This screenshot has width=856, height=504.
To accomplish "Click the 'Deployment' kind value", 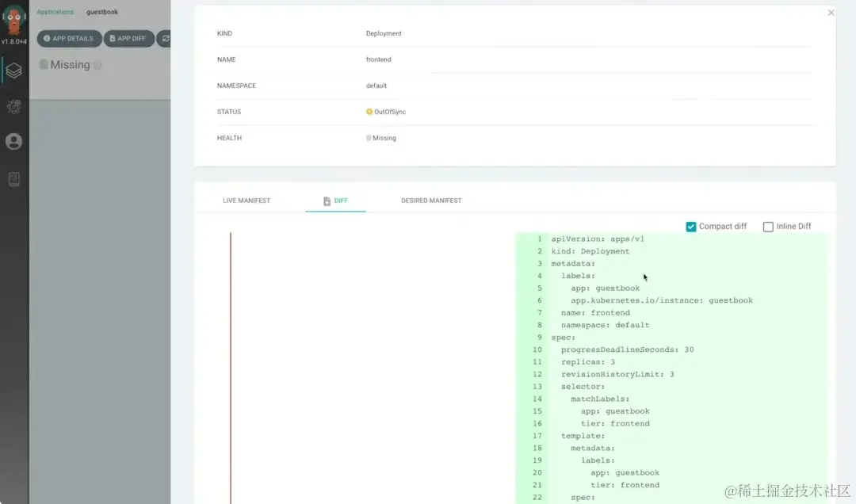I will (x=384, y=33).
